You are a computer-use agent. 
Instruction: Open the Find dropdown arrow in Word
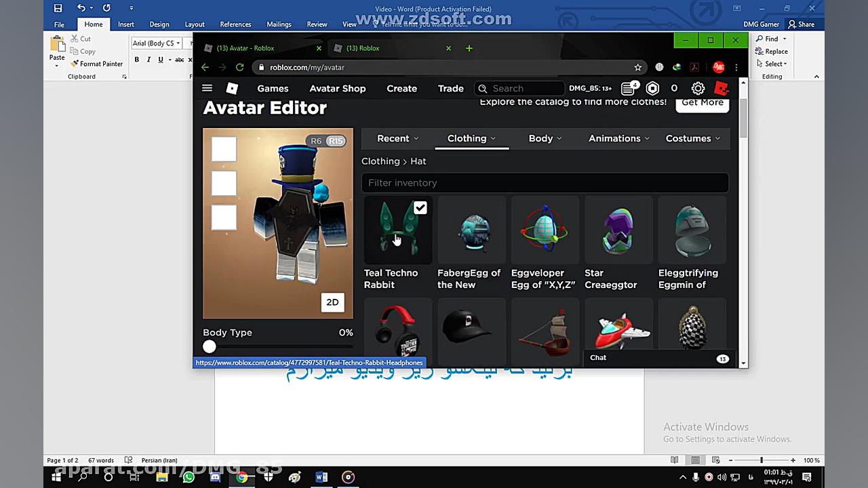pyautogui.click(x=785, y=39)
